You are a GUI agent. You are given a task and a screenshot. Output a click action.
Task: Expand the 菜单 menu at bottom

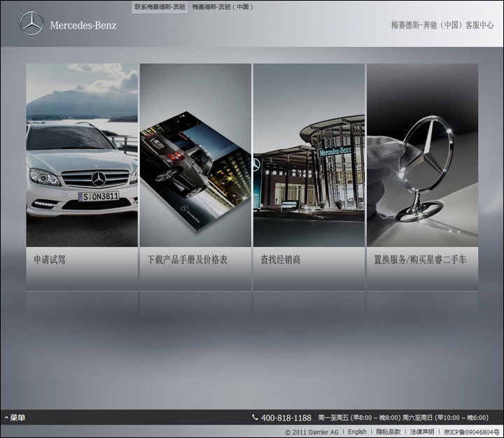[x=15, y=418]
